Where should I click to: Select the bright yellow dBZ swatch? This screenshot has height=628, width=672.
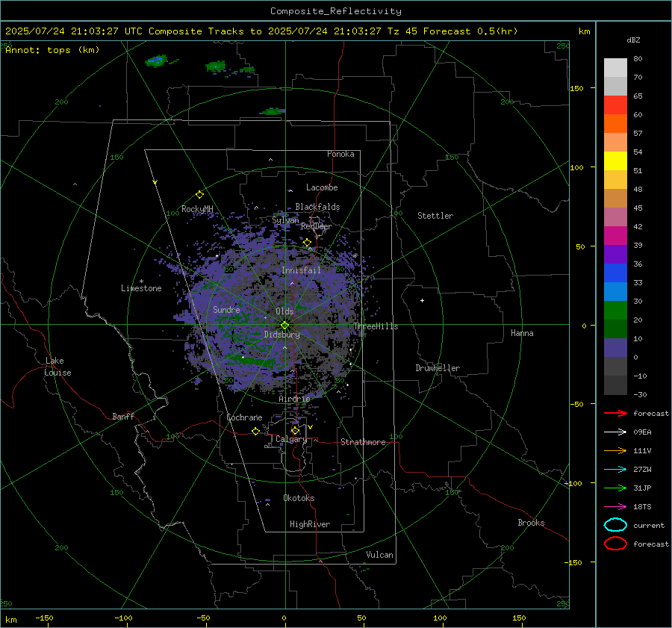click(x=615, y=161)
